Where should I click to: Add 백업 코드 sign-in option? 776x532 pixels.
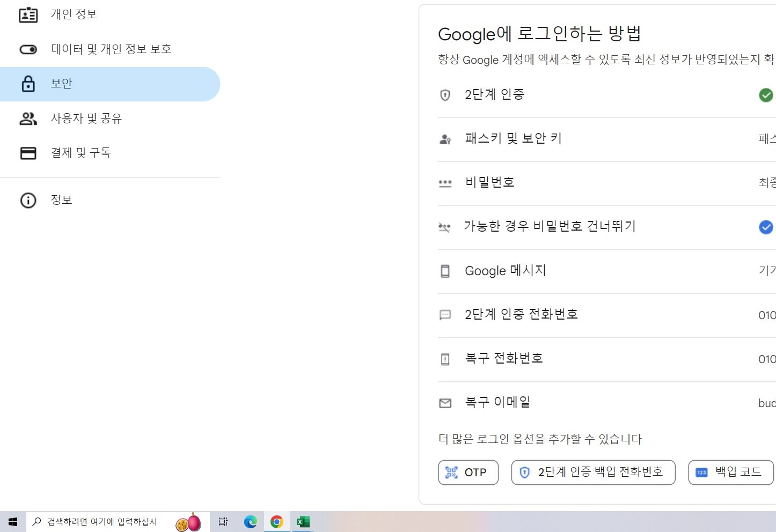point(731,472)
